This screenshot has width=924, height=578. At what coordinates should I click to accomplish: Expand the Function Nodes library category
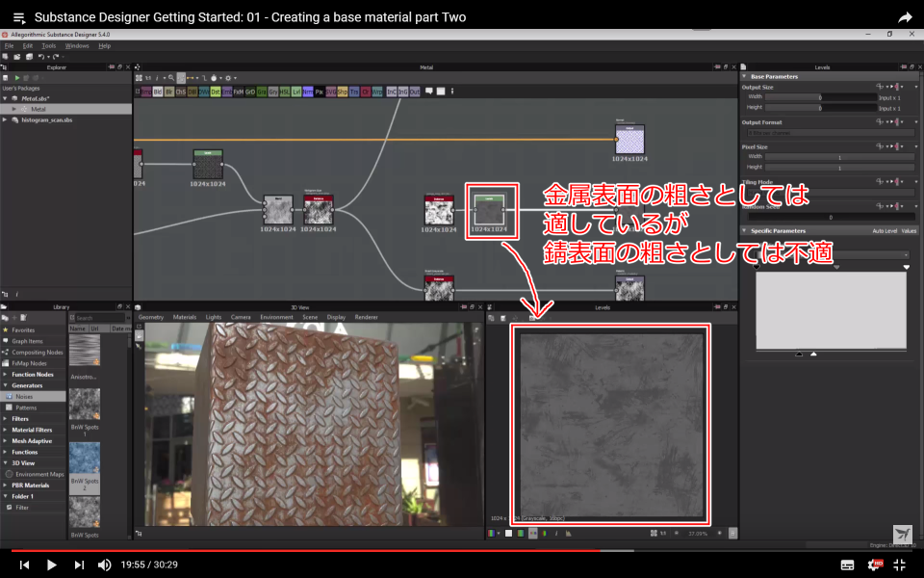6,375
